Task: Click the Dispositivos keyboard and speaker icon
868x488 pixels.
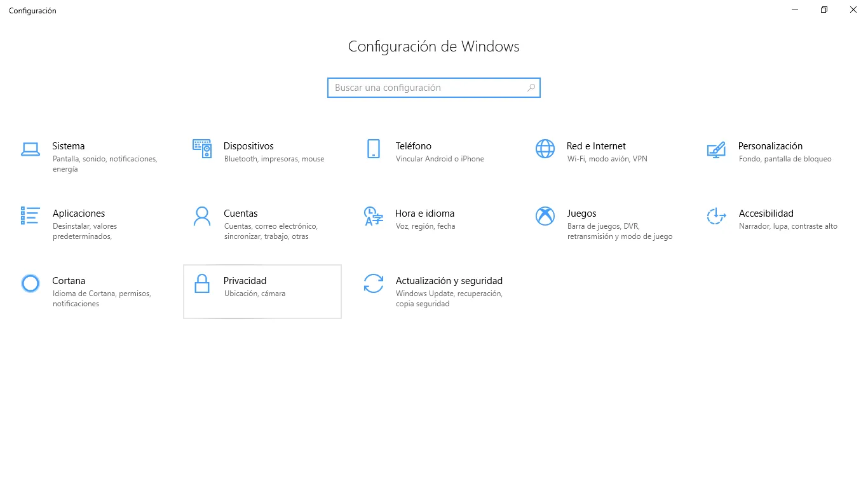Action: pyautogui.click(x=202, y=149)
